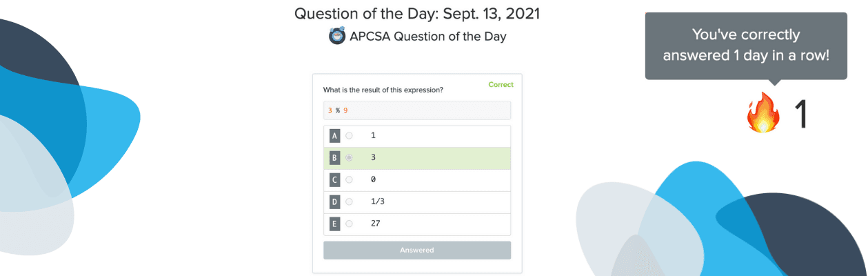
Task: Click the letter E option badge
Action: click(335, 224)
